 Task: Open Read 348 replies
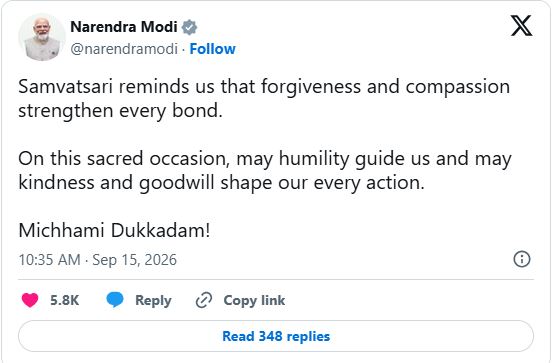(x=276, y=336)
